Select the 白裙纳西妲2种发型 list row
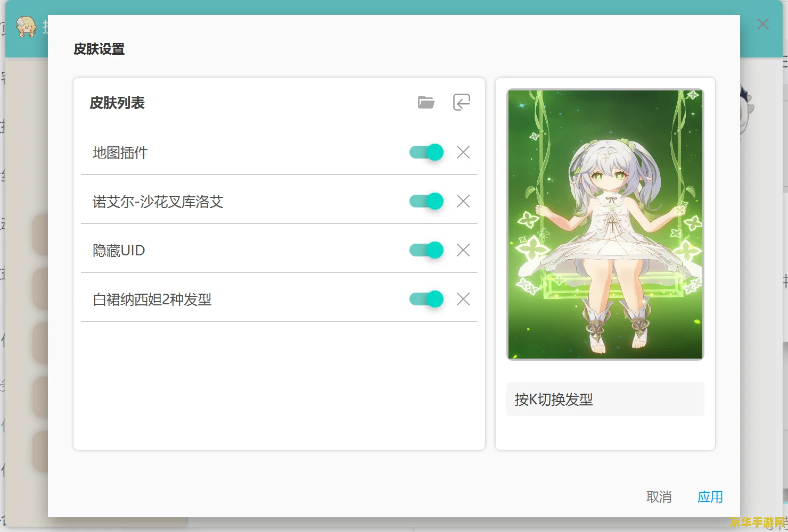The height and width of the screenshot is (532, 788). (x=279, y=300)
